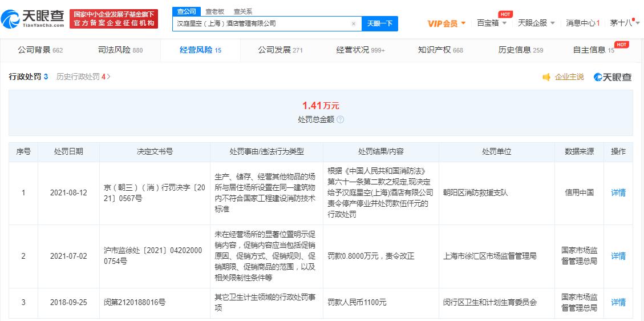The width and height of the screenshot is (644, 321).
Task: Click the Tianyancha logo
Action: tap(33, 18)
